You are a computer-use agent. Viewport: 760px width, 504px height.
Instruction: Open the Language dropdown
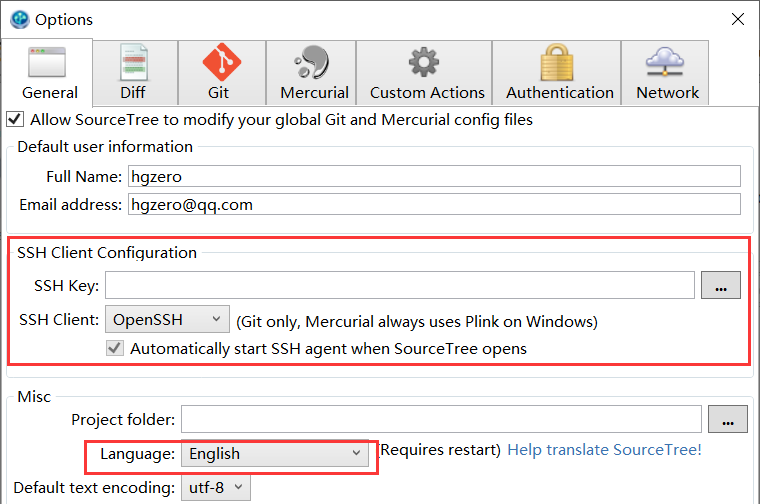click(x=275, y=454)
